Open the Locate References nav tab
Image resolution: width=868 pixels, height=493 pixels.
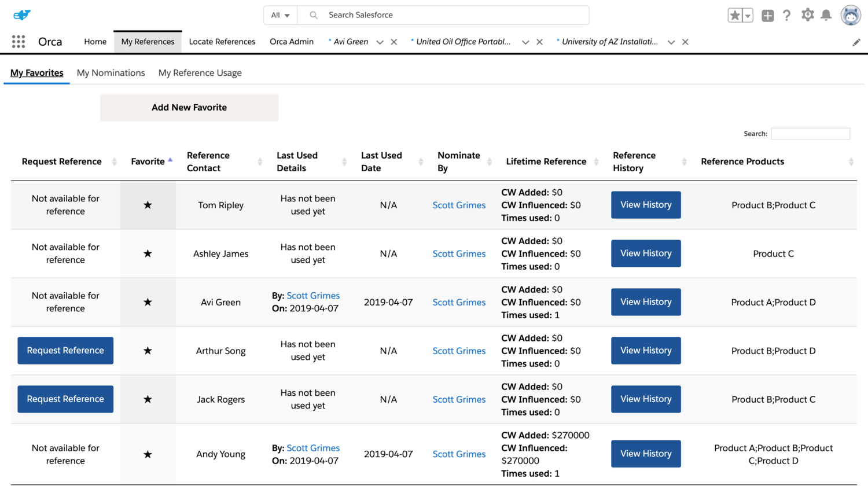pyautogui.click(x=222, y=42)
